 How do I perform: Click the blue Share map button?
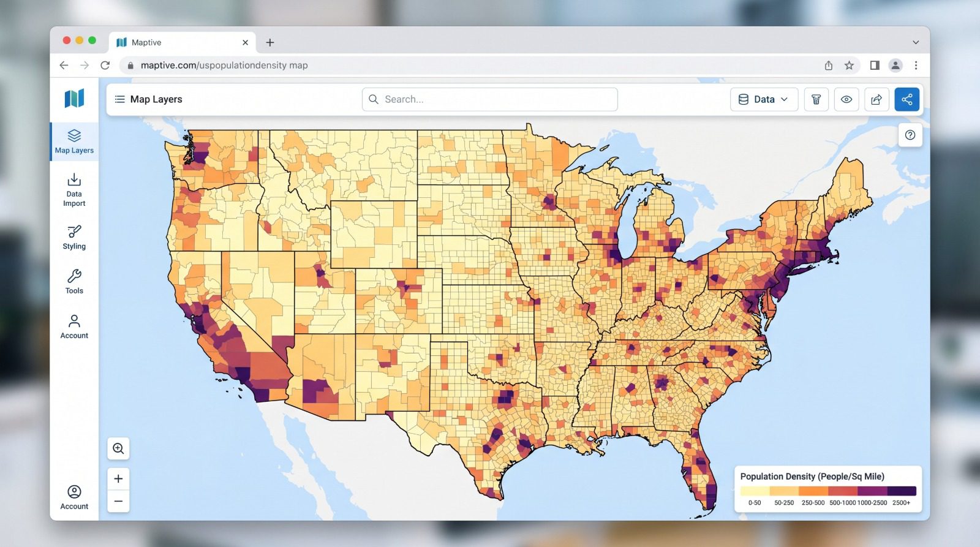point(907,99)
